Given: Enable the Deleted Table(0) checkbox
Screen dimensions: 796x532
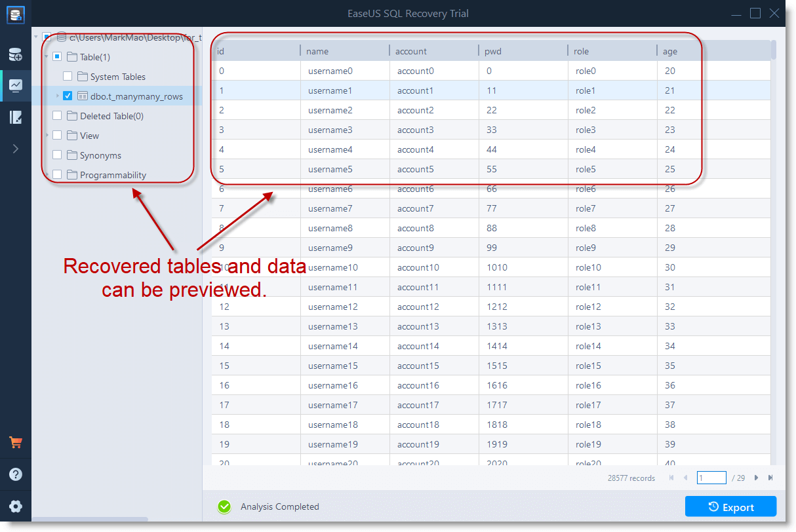Looking at the screenshot, I should tap(57, 116).
